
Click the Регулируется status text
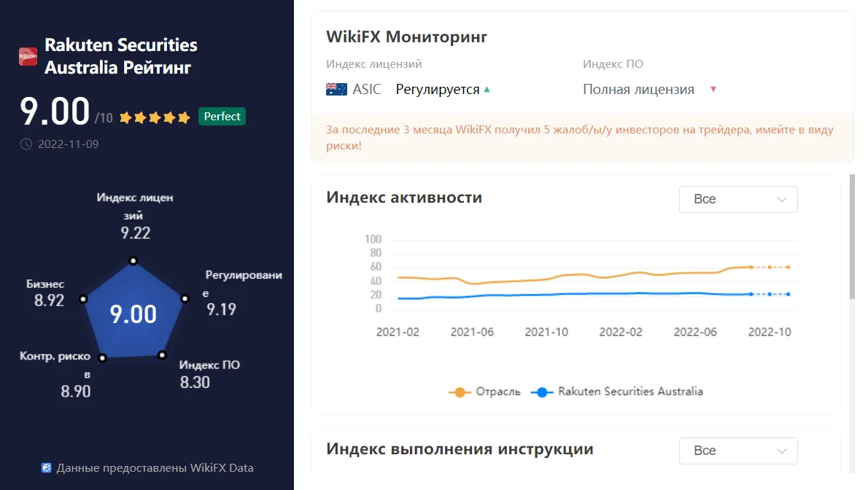pos(438,89)
